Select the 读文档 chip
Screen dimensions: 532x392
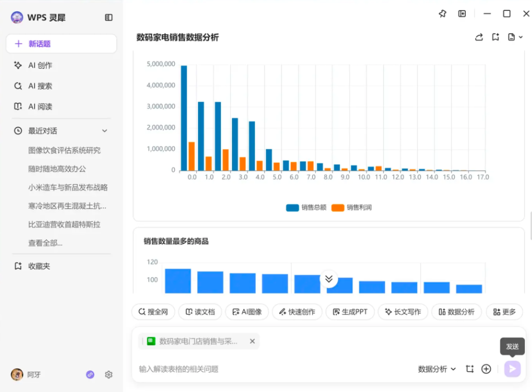coord(200,312)
